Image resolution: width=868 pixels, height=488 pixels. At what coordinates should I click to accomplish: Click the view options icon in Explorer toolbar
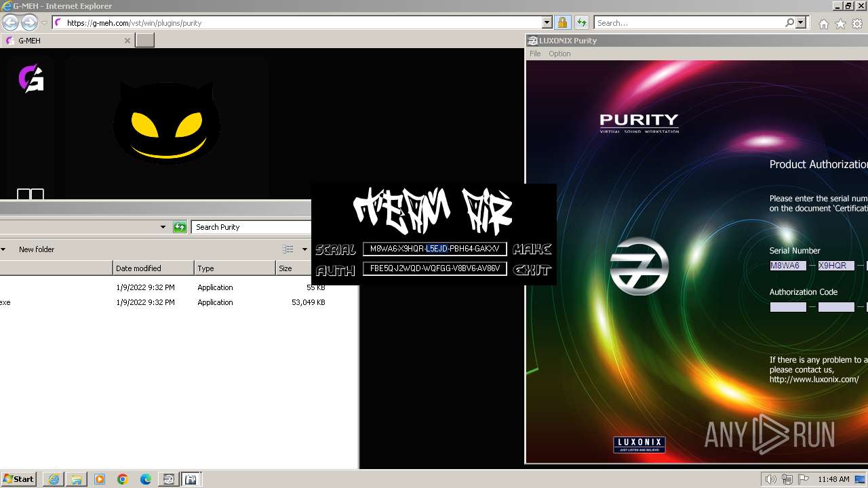point(288,249)
